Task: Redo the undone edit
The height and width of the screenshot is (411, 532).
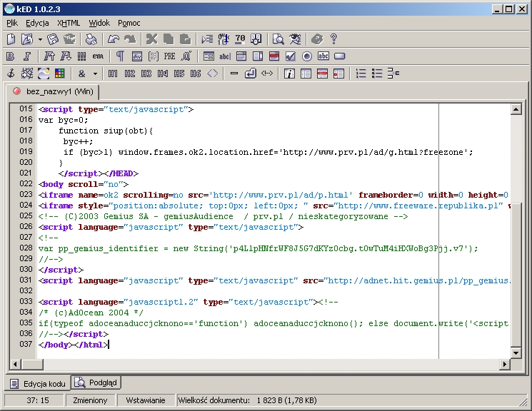Action: click(x=129, y=39)
